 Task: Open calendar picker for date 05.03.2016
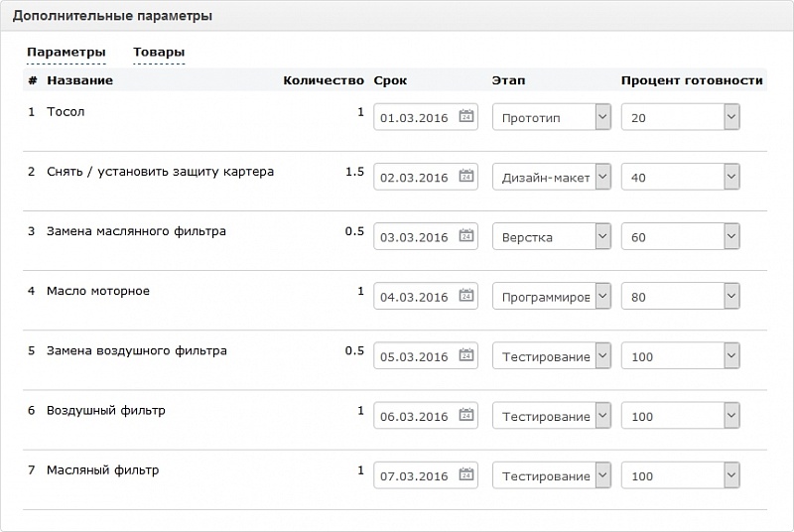coord(466,356)
